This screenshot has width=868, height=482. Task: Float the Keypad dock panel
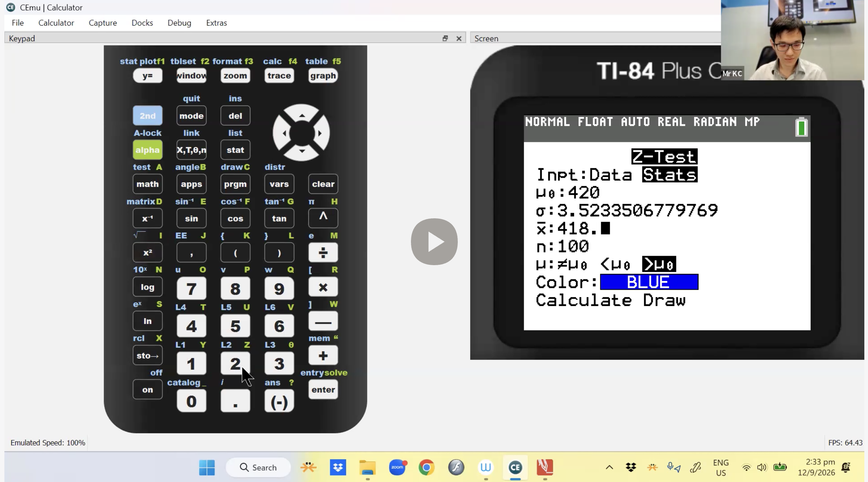click(445, 38)
